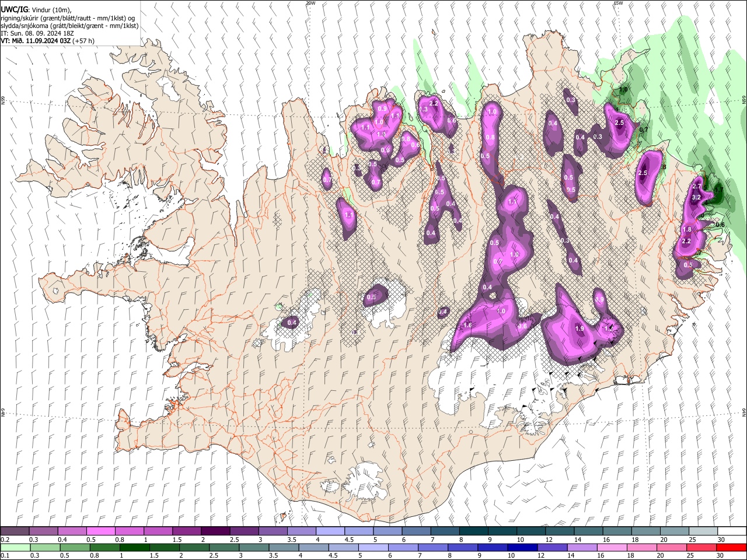Viewport: 747px width, 560px height.
Task: Click the bottom-row legend swatch between 20 and 25
Action: (x=672, y=547)
